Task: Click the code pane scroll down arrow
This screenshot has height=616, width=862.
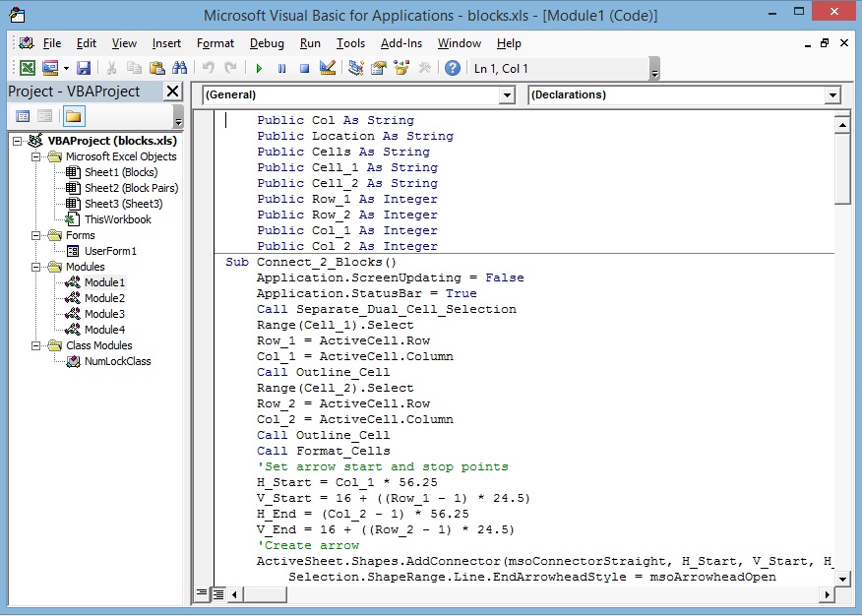Action: (x=842, y=578)
